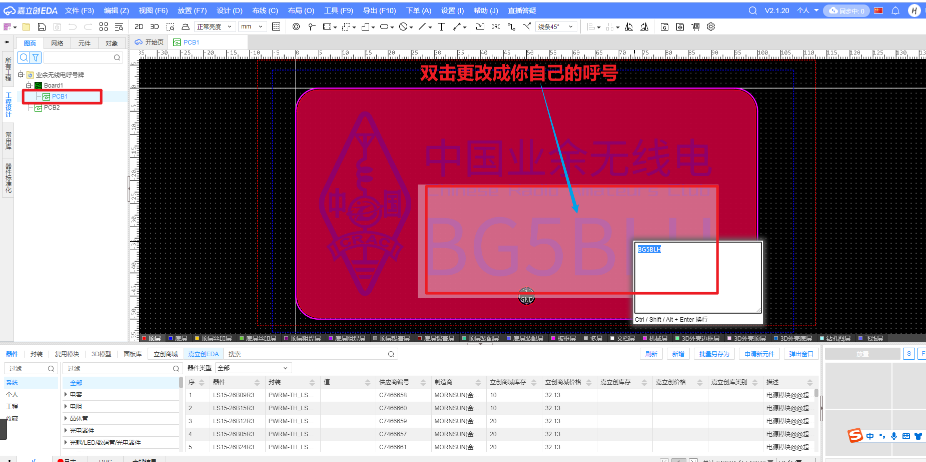Click the left panel search input field

click(x=83, y=57)
